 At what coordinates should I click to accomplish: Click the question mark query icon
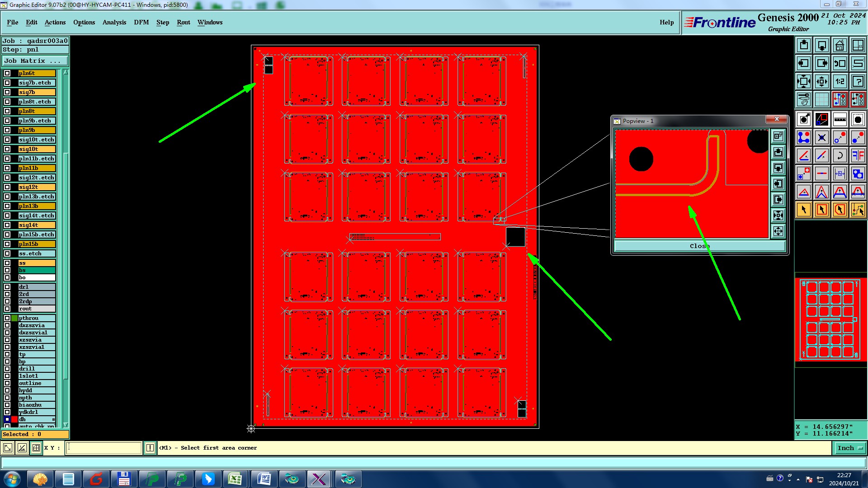[858, 81]
